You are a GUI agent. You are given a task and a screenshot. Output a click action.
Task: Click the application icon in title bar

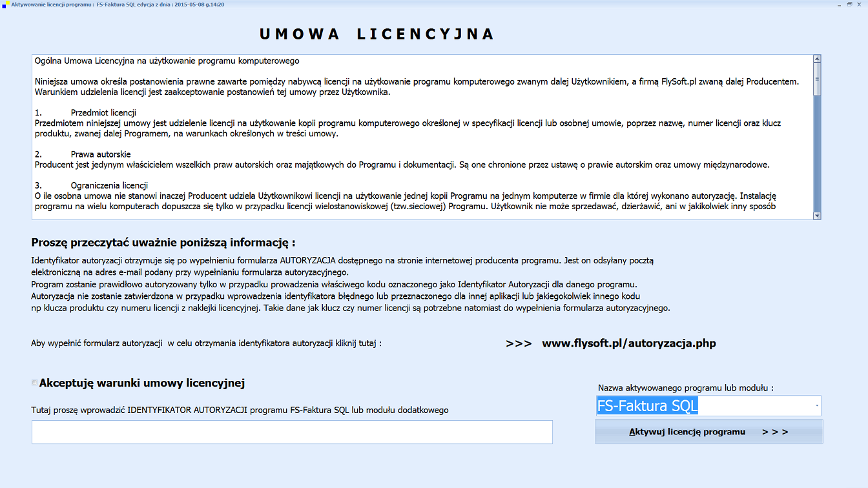[x=5, y=4]
